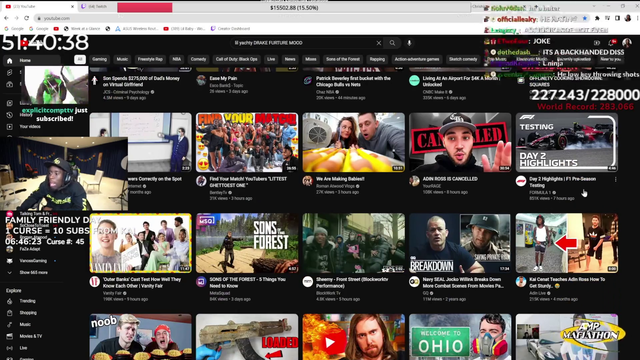Image resolution: width=640 pixels, height=360 pixels.
Task: Play the Find Your Match thumbnail
Action: coord(247,142)
